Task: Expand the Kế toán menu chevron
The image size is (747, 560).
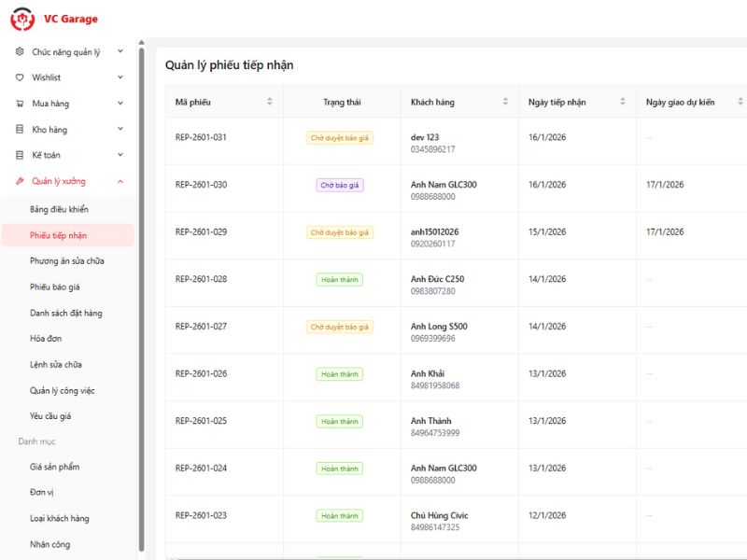Action: pyautogui.click(x=120, y=155)
